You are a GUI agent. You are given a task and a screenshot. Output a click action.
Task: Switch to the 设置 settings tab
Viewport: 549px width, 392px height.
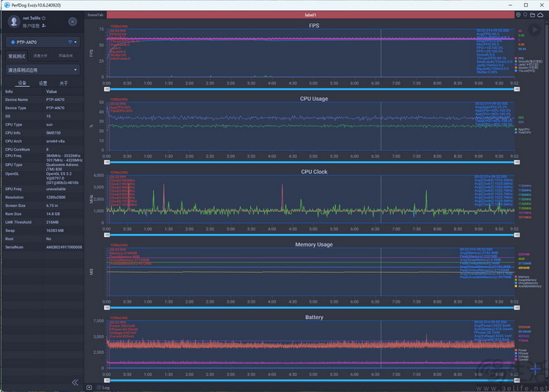pyautogui.click(x=42, y=83)
